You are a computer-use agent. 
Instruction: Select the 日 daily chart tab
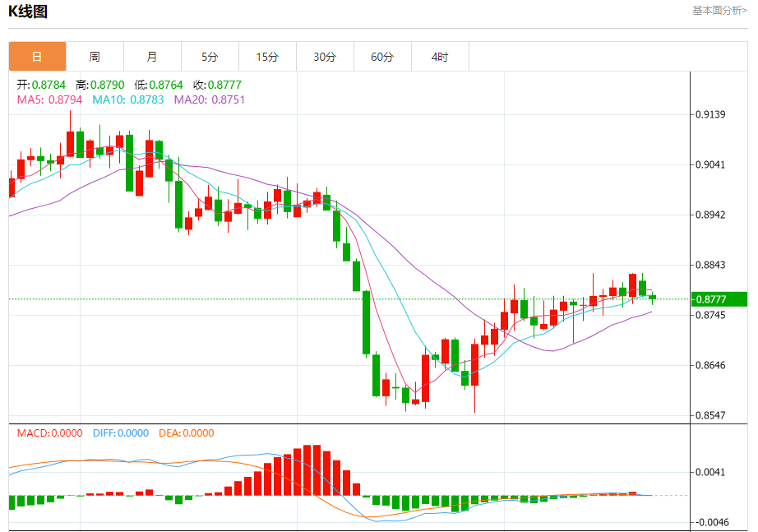point(37,57)
